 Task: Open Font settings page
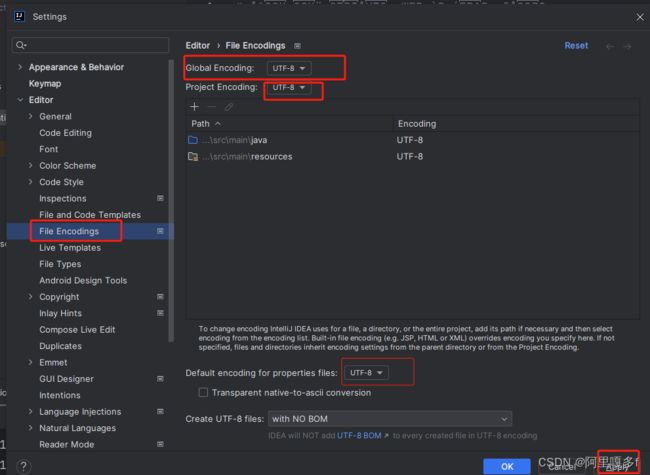pyautogui.click(x=49, y=149)
